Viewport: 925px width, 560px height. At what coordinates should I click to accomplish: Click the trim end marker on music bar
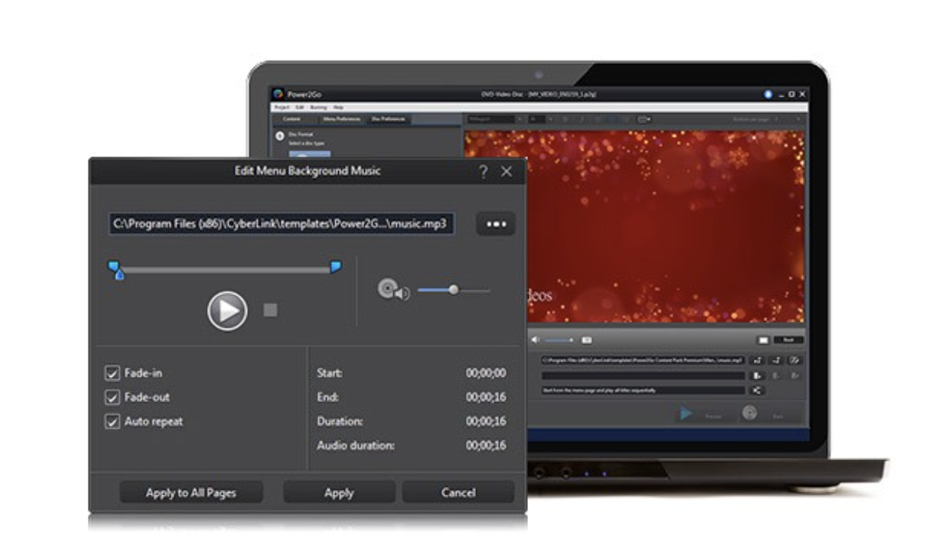tap(336, 266)
